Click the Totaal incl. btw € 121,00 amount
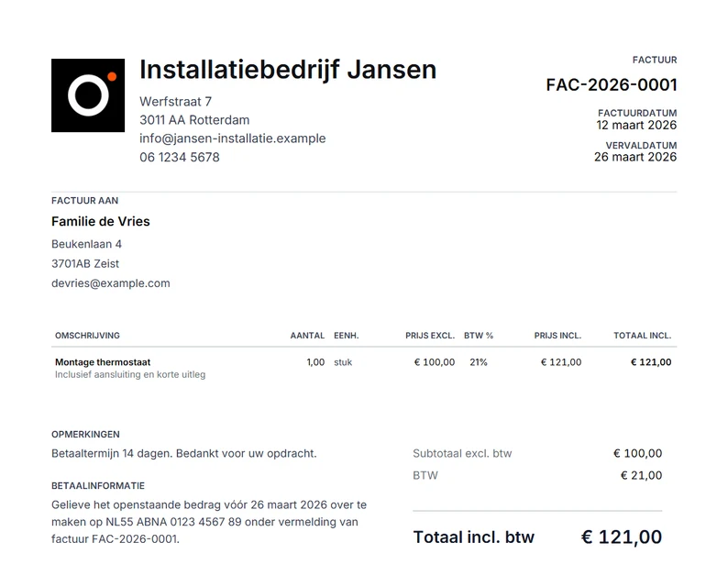The height and width of the screenshot is (587, 728). click(x=622, y=537)
